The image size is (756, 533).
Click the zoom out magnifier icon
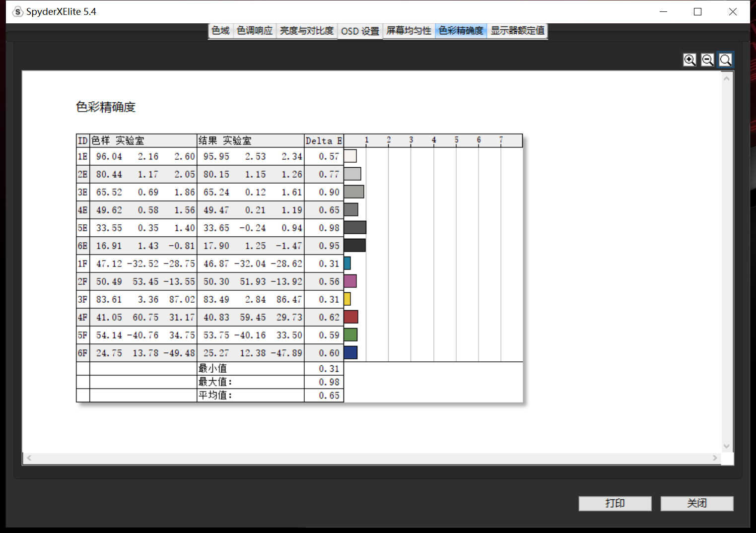pyautogui.click(x=707, y=60)
